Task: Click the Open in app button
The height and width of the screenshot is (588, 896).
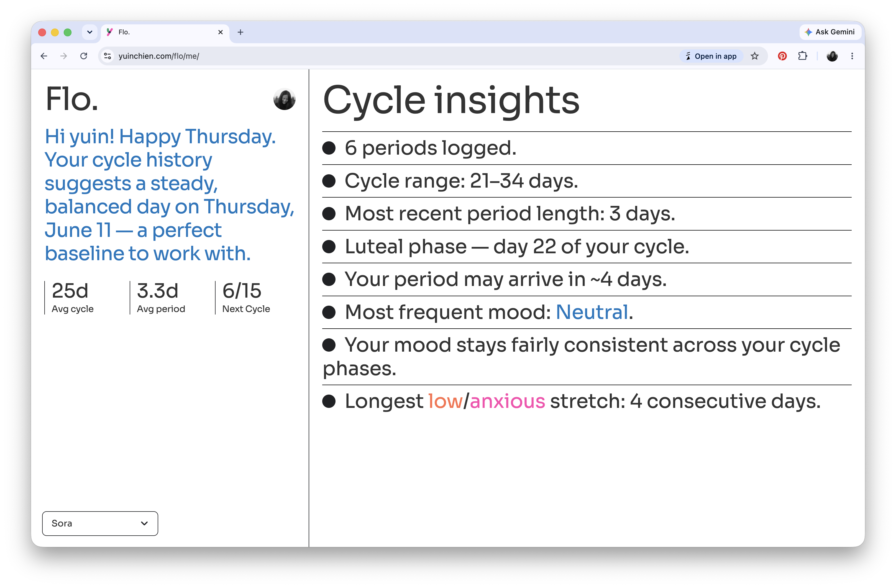Action: pyautogui.click(x=711, y=56)
